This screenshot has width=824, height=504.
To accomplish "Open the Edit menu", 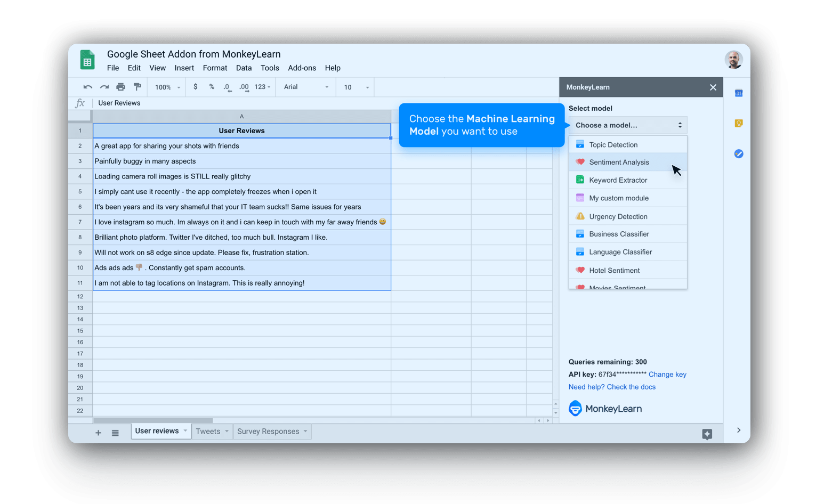I will point(134,68).
